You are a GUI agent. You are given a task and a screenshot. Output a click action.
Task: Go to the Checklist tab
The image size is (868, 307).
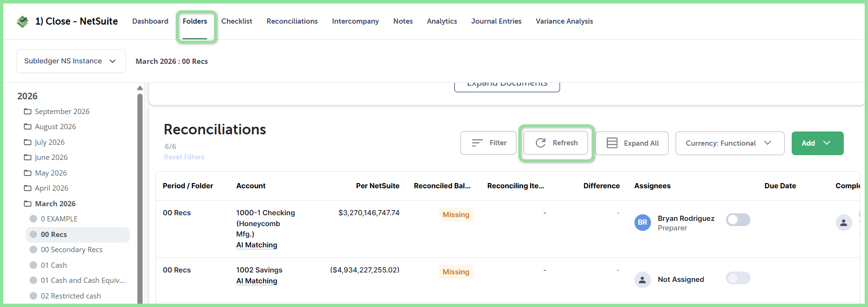236,21
